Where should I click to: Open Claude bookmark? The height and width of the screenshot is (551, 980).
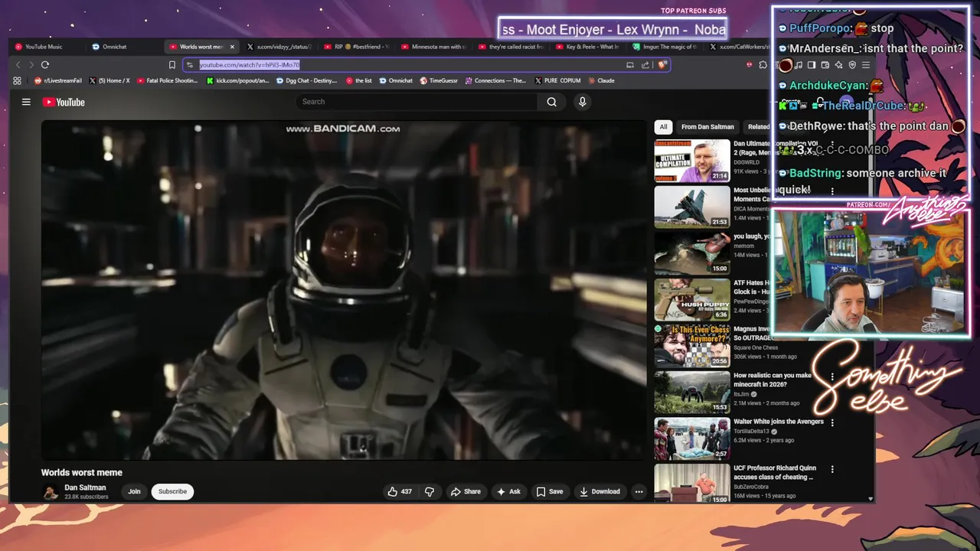click(x=602, y=80)
